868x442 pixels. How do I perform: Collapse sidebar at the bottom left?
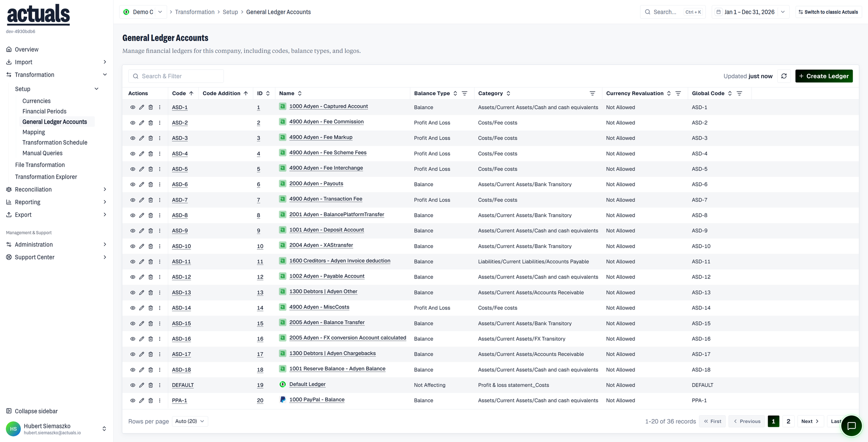click(x=32, y=411)
